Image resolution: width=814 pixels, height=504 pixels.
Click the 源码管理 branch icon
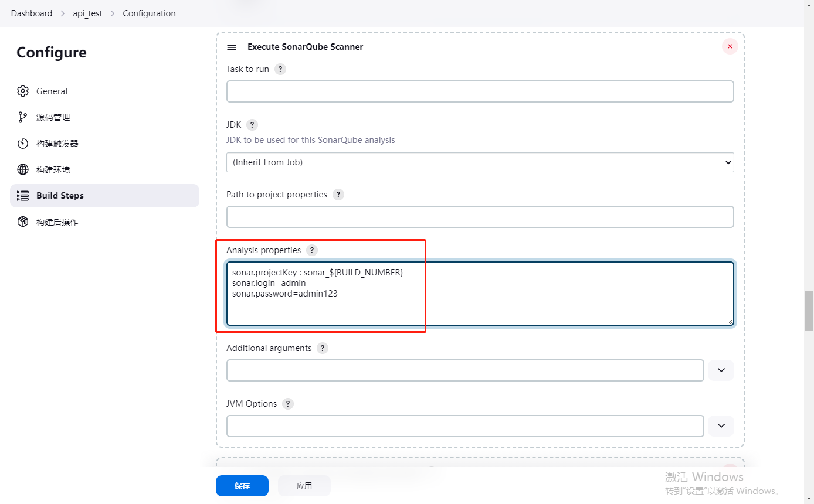click(x=23, y=117)
